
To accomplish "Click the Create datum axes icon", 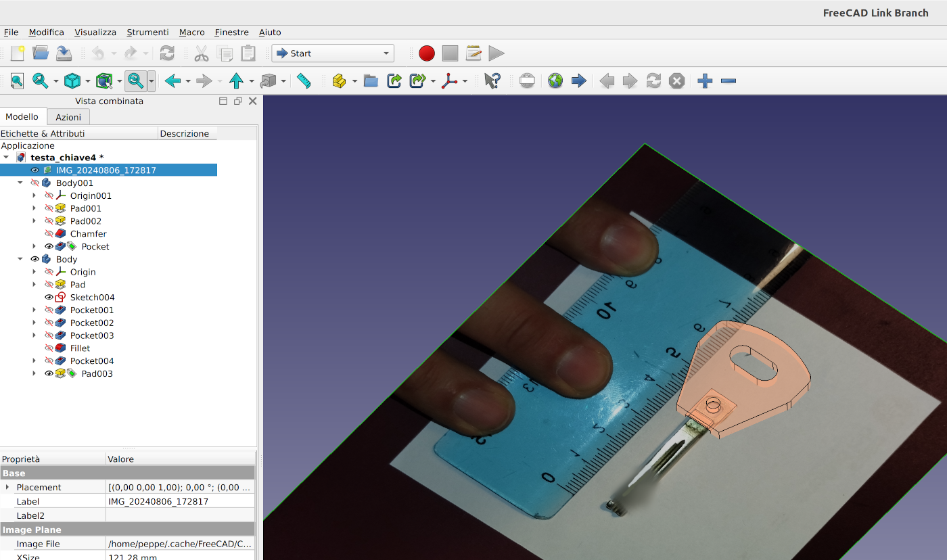I will click(x=449, y=81).
